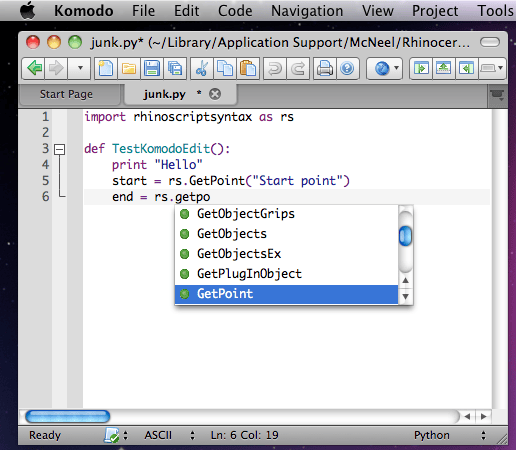This screenshot has width=516, height=450.
Task: Open the Apple menu
Action: pyautogui.click(x=28, y=10)
